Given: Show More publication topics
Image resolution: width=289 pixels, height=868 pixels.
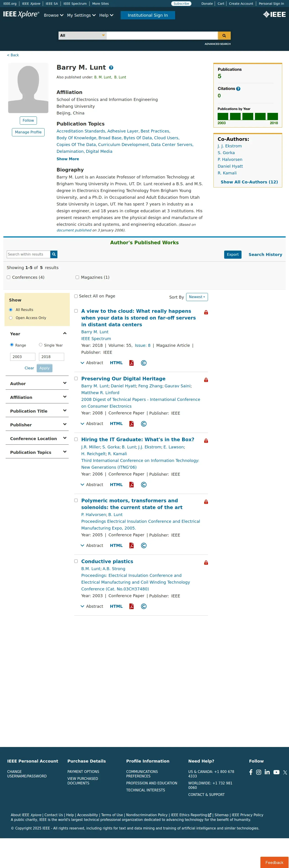Looking at the screenshot, I should (68, 159).
